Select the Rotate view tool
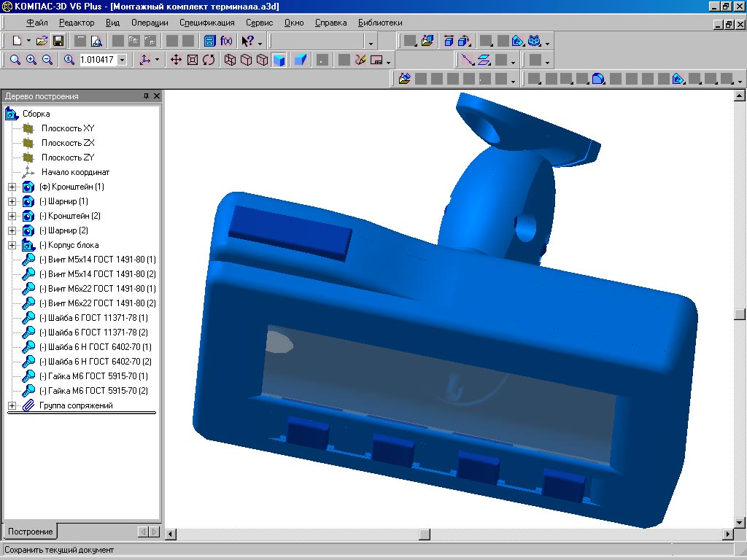This screenshot has height=560, width=747. coord(209,60)
